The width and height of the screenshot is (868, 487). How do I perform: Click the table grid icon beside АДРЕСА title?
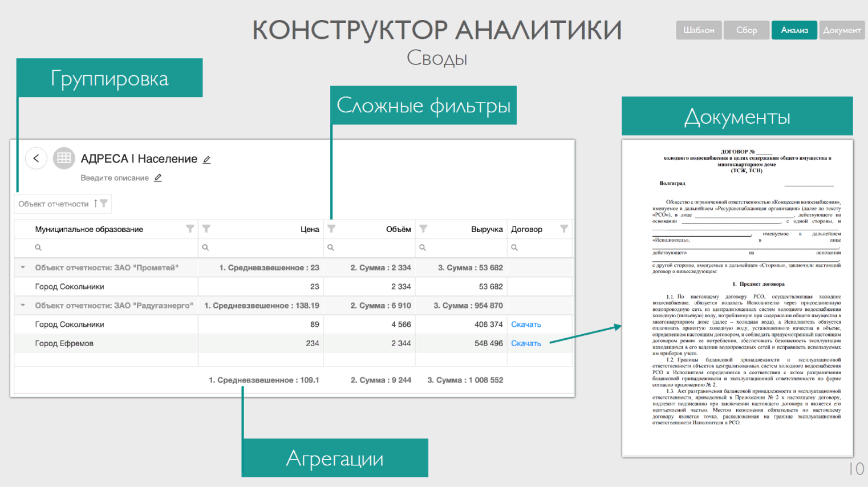pos(64,158)
